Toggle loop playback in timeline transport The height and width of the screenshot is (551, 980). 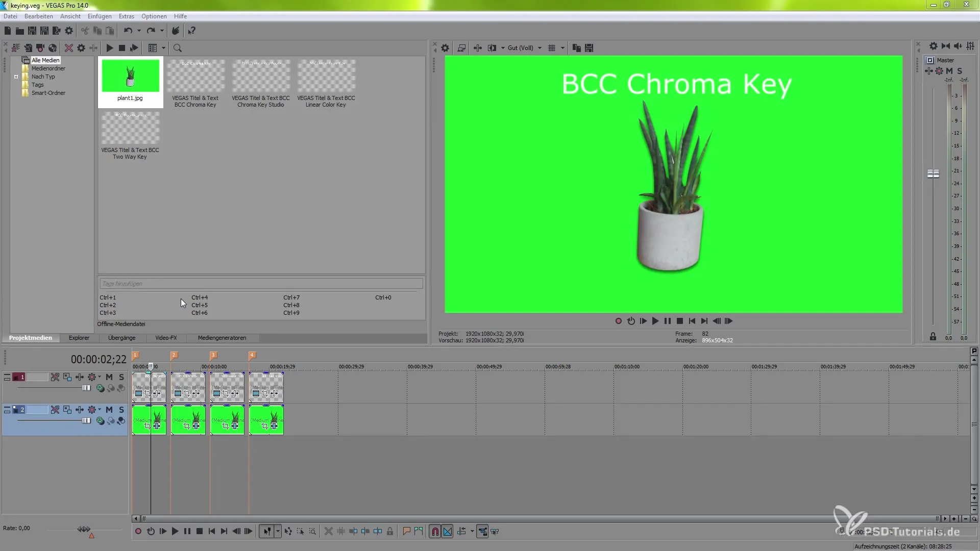tap(151, 532)
